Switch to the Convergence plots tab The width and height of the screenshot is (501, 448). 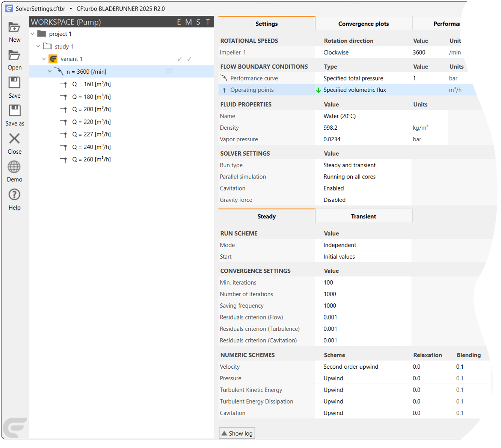pyautogui.click(x=364, y=24)
